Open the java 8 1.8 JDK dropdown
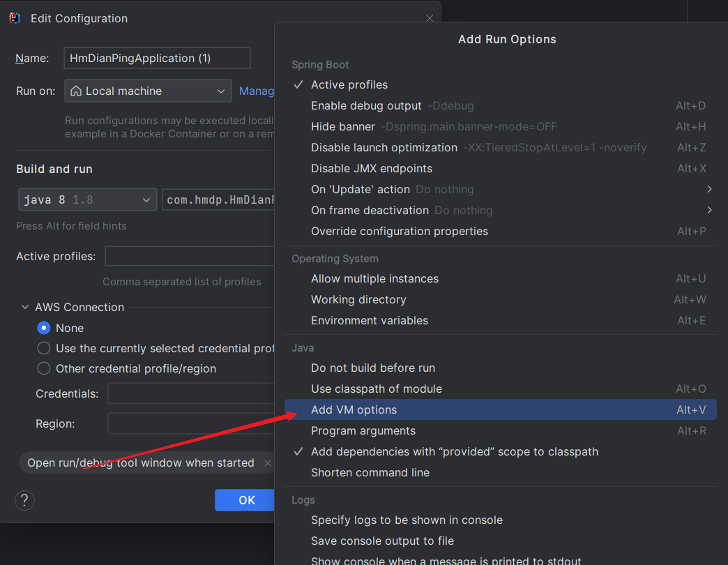The image size is (728, 565). tap(87, 200)
